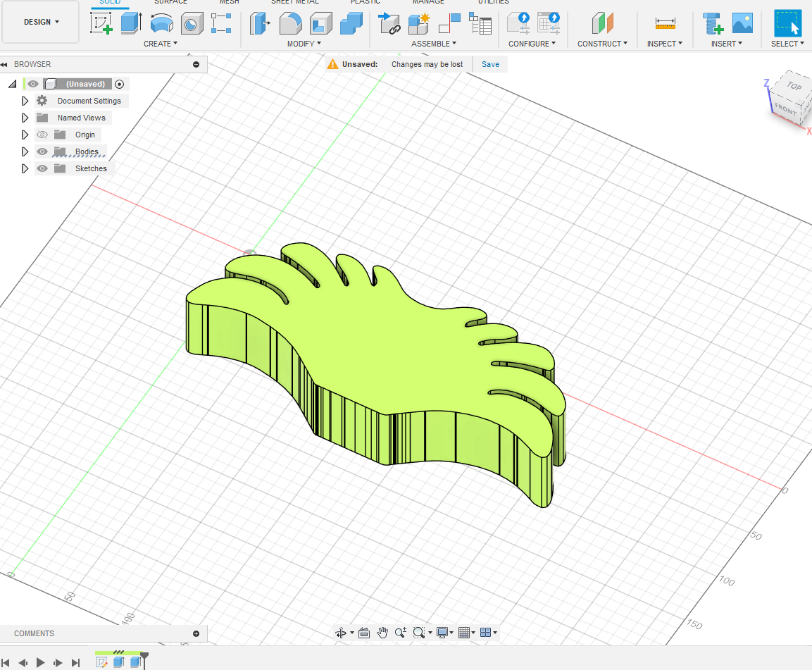This screenshot has width=812, height=670.
Task: Expand the Named Views node
Action: point(25,118)
